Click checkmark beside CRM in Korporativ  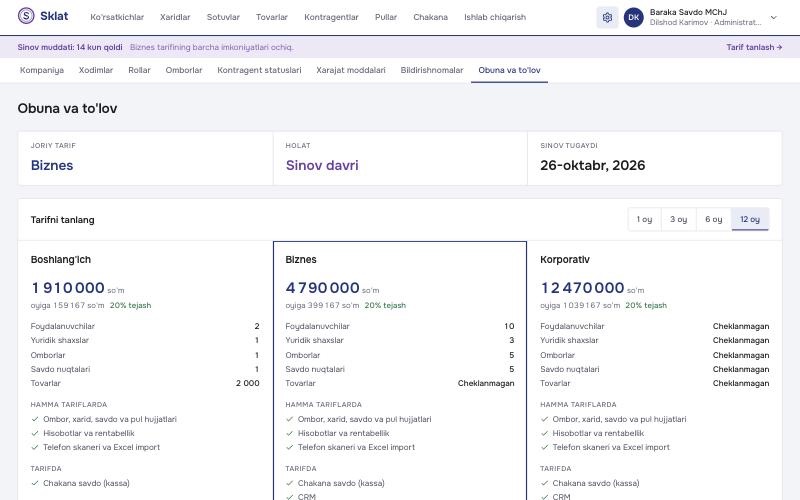(x=544, y=496)
